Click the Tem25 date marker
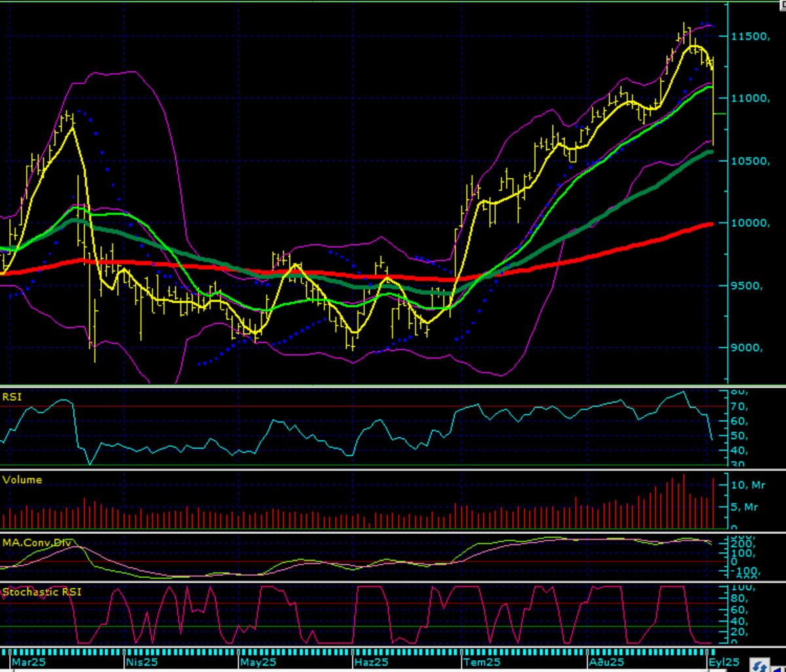 [483, 663]
